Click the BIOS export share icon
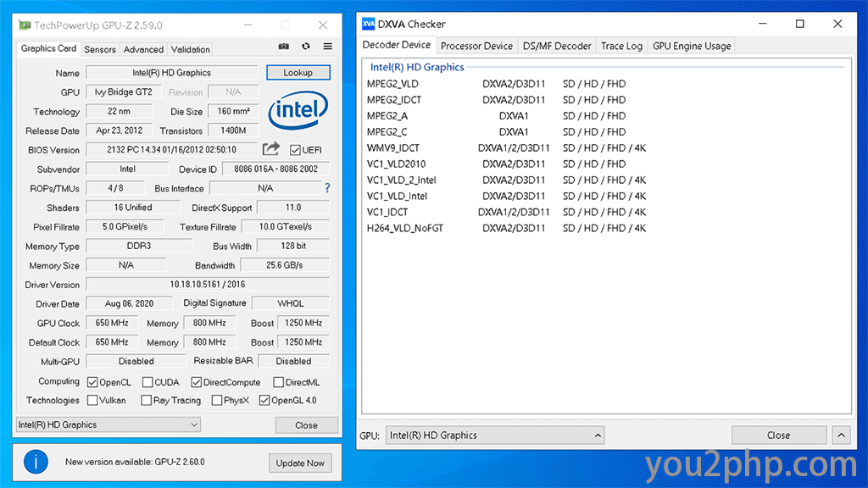 tap(270, 149)
